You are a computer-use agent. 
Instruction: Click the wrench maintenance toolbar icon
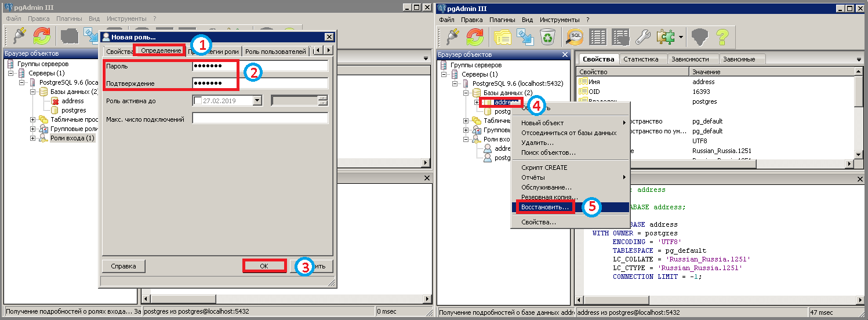[644, 38]
